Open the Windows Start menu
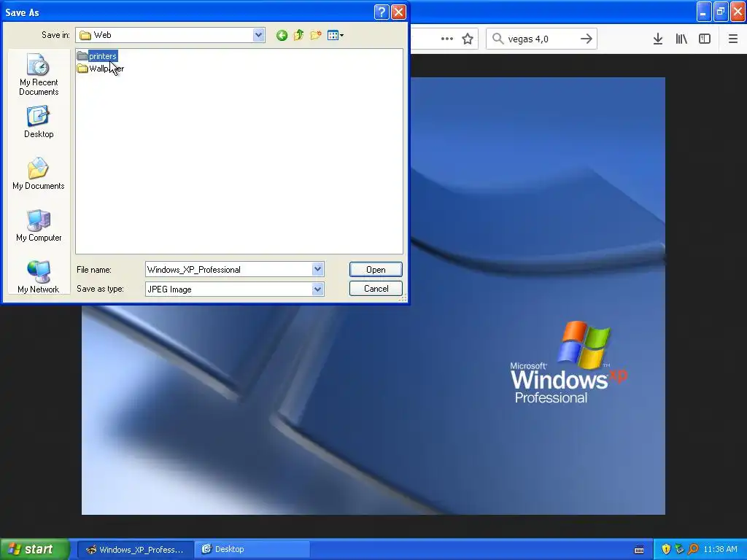Image resolution: width=747 pixels, height=560 pixels. (x=35, y=549)
